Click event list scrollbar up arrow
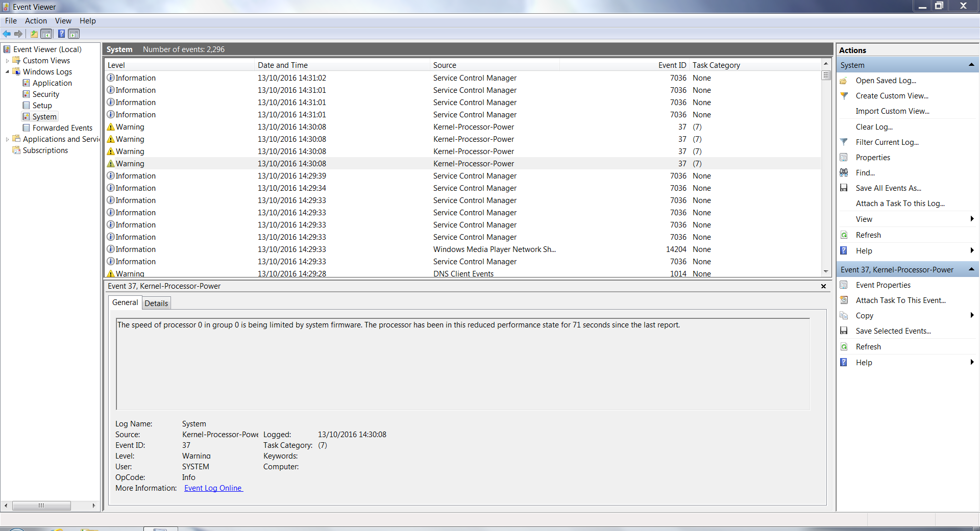Image resolution: width=980 pixels, height=531 pixels. tap(826, 64)
